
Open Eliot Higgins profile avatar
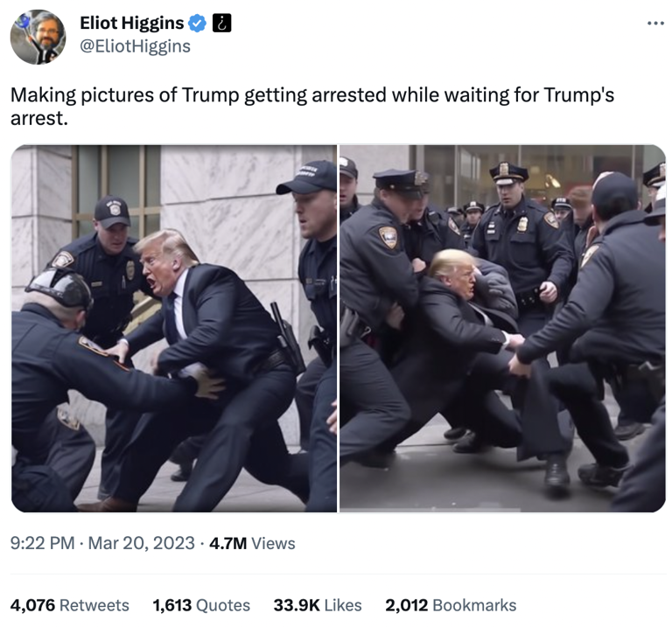pos(38,37)
